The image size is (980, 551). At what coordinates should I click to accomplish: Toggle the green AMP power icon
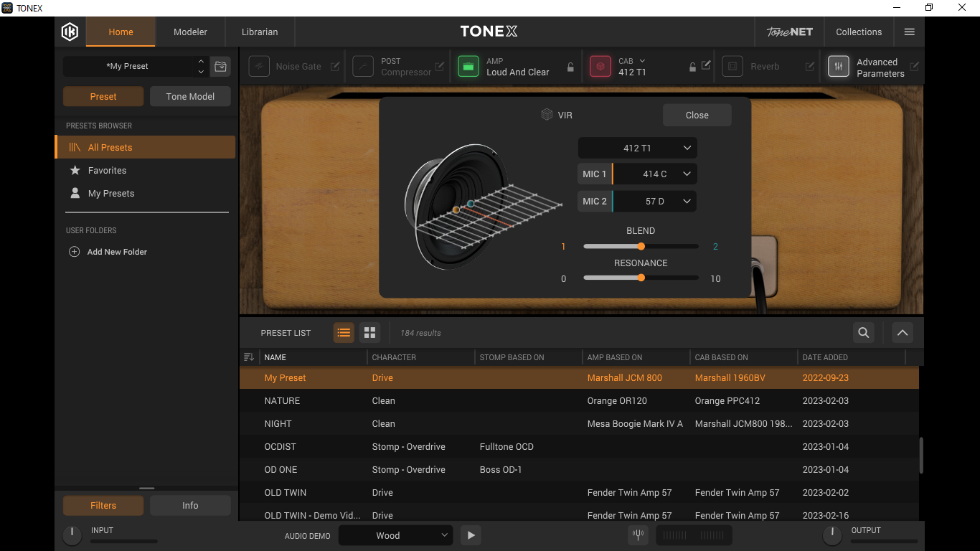pos(468,66)
